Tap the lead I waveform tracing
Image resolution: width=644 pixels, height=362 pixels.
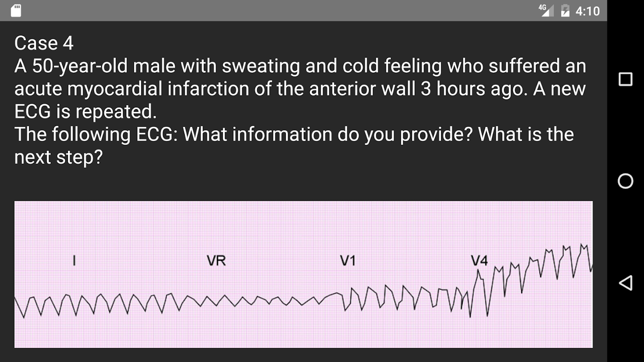pos(91,304)
